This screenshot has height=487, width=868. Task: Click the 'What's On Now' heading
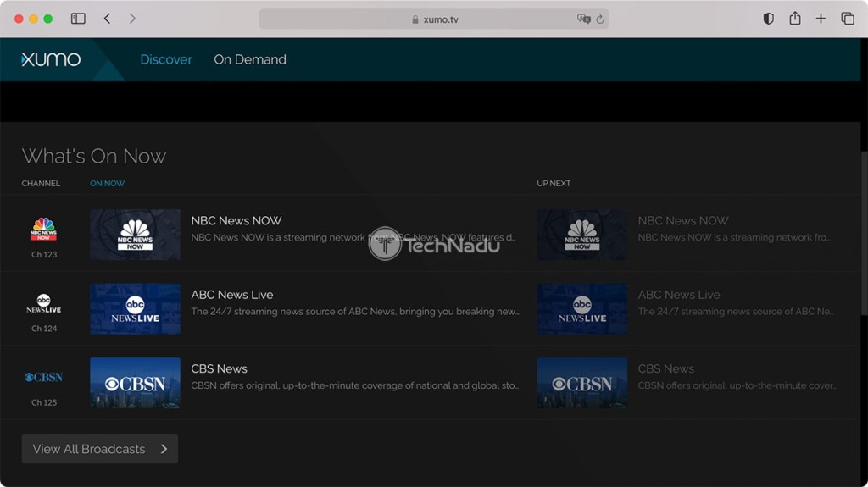pyautogui.click(x=93, y=156)
